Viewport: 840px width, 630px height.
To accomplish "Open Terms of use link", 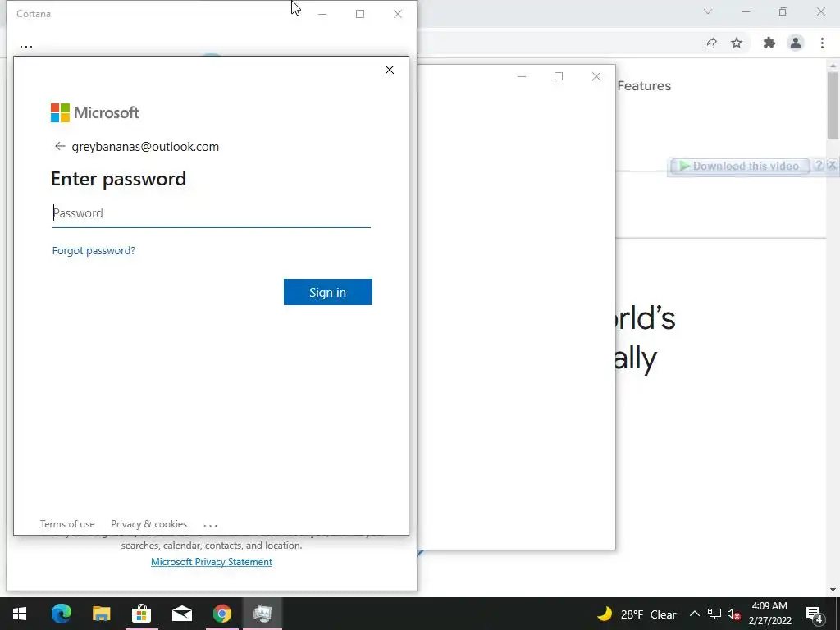I will (x=67, y=524).
